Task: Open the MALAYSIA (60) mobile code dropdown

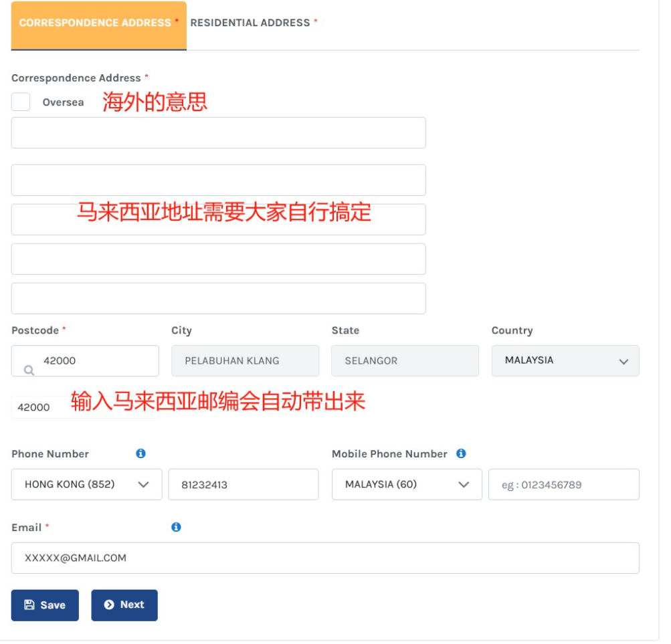Action: [407, 484]
